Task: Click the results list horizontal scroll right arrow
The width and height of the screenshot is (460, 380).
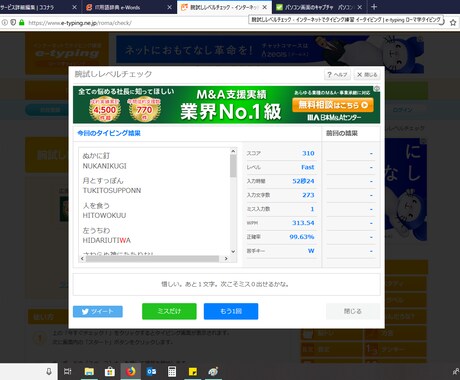Action: 226,258
